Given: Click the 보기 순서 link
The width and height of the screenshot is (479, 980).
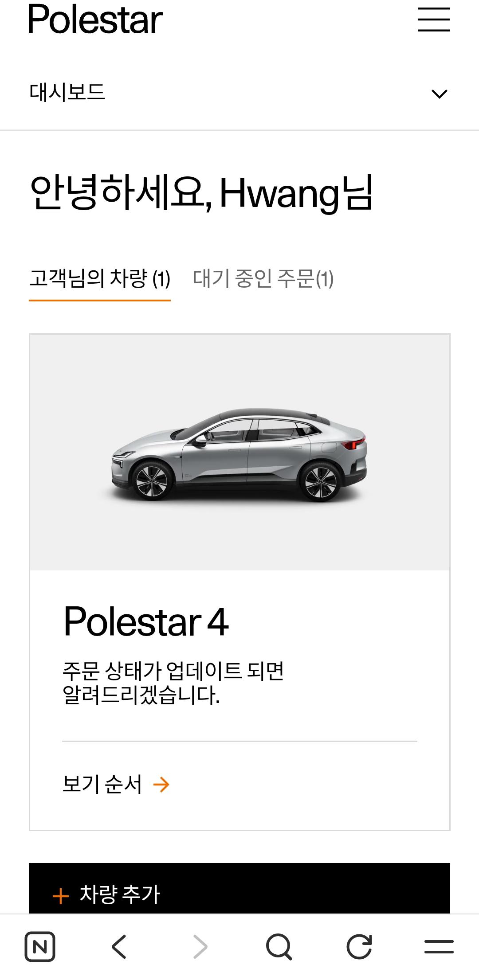Looking at the screenshot, I should click(102, 785).
